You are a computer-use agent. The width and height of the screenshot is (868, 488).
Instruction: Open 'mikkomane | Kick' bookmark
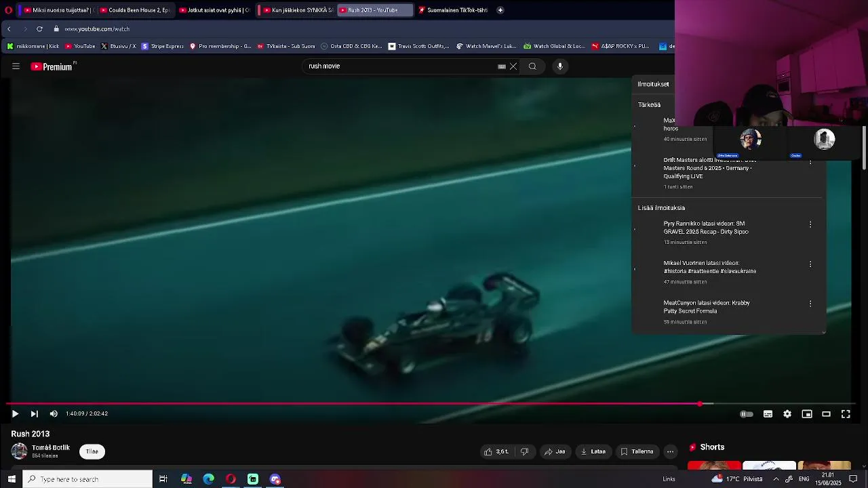coord(33,46)
